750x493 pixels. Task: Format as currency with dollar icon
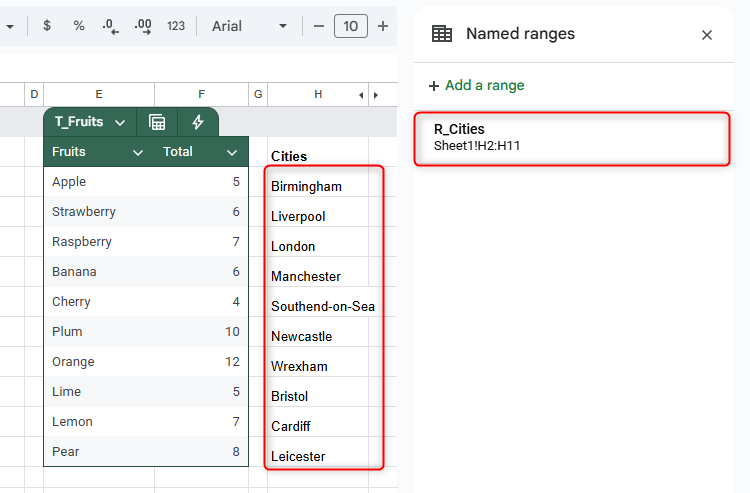pyautogui.click(x=47, y=26)
